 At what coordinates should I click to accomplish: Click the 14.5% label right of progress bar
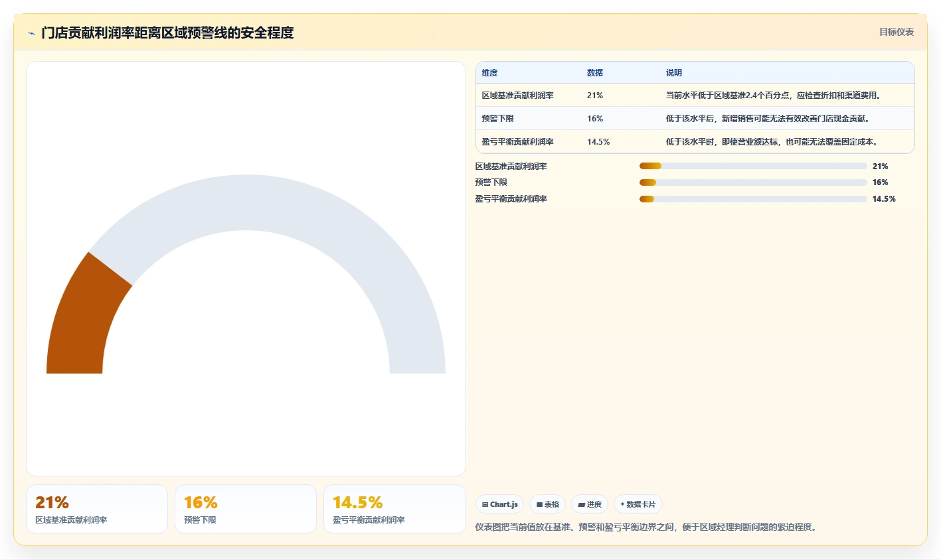pyautogui.click(x=884, y=199)
